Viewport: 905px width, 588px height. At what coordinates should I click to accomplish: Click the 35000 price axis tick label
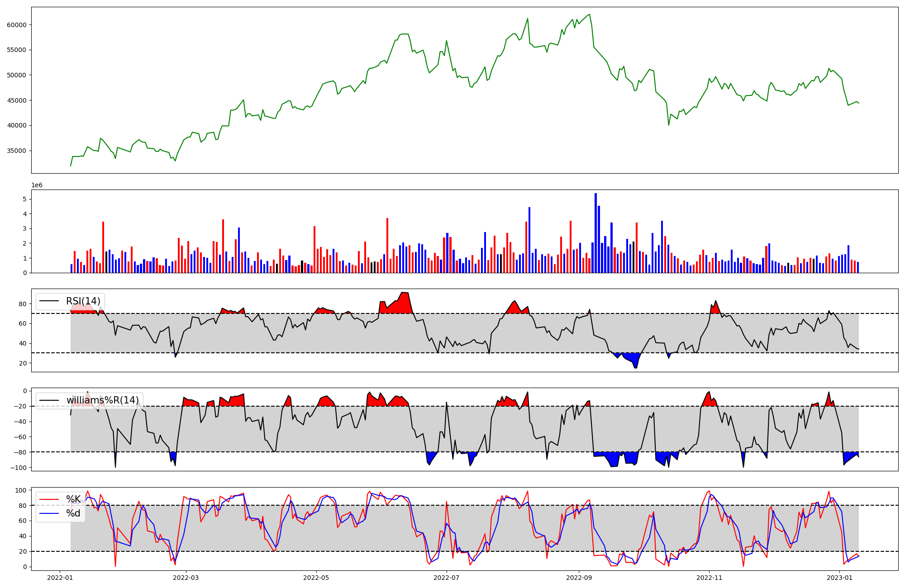pyautogui.click(x=17, y=151)
